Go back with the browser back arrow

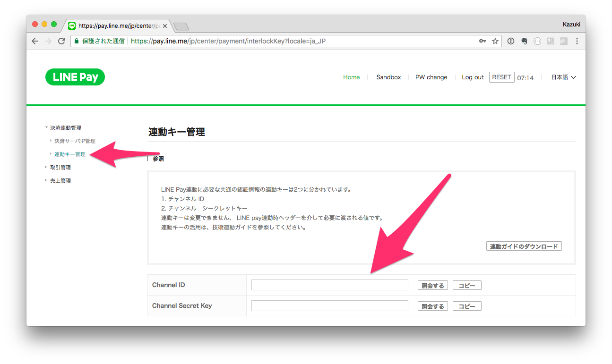click(x=35, y=41)
